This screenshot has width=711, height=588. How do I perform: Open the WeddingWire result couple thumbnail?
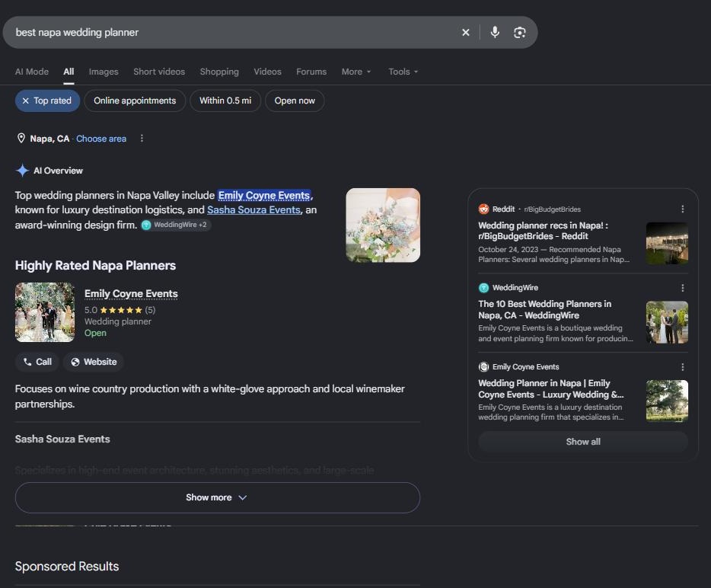click(x=667, y=322)
